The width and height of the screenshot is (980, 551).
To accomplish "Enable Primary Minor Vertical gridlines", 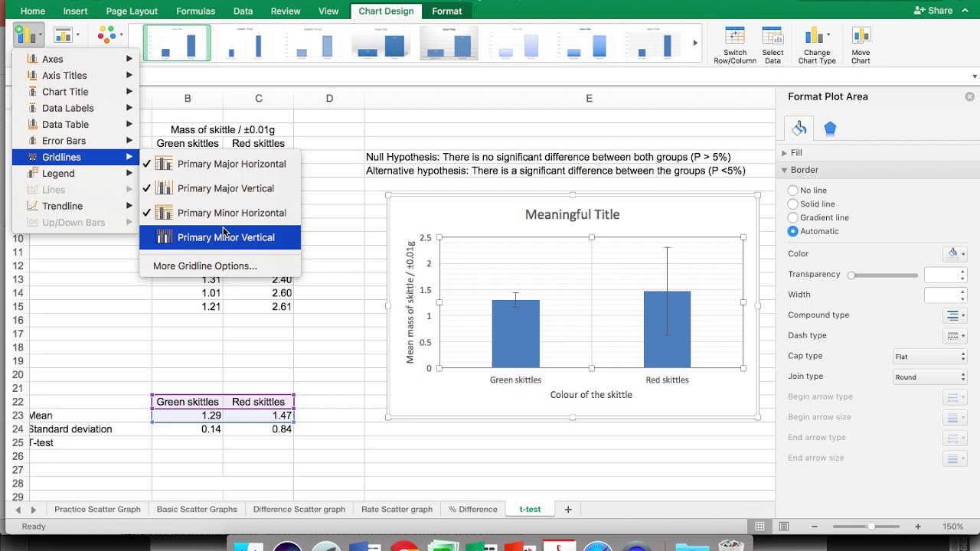I will 220,237.
